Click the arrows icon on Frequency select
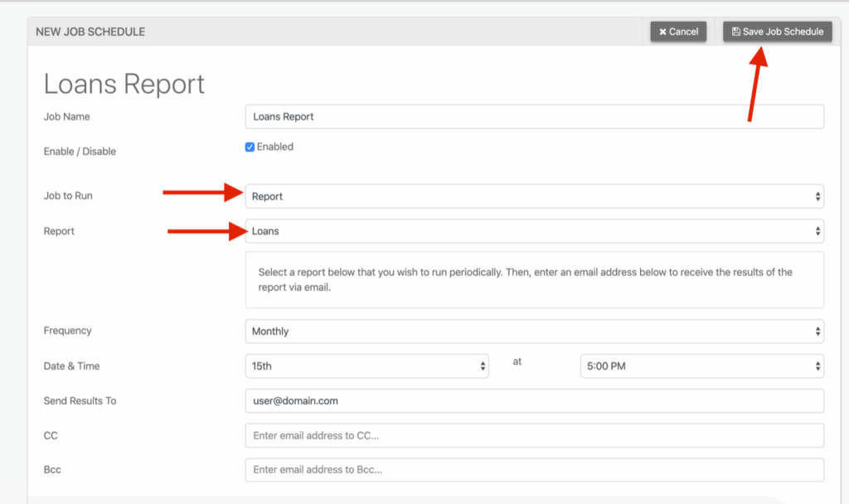This screenshot has height=504, width=849. coord(817,332)
